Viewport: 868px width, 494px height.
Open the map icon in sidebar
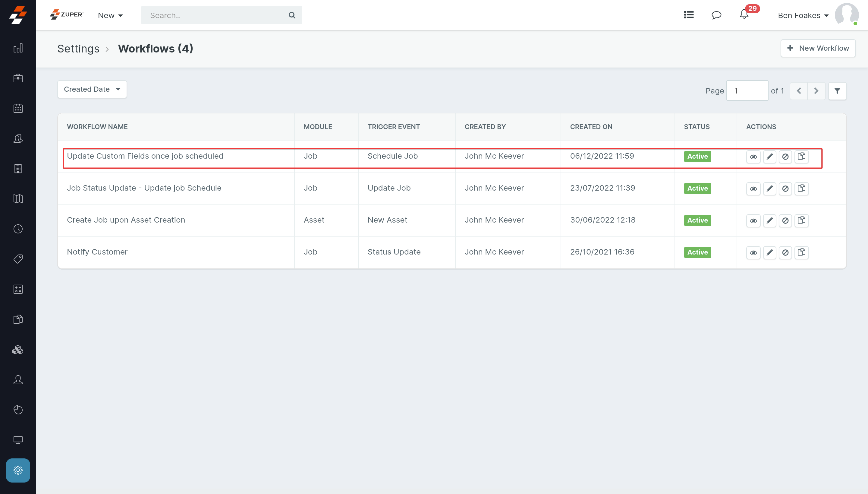click(x=18, y=199)
